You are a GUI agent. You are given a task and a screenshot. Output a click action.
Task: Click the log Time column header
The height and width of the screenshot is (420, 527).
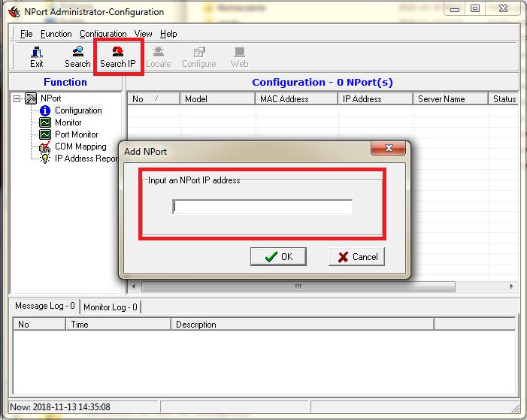click(x=118, y=325)
